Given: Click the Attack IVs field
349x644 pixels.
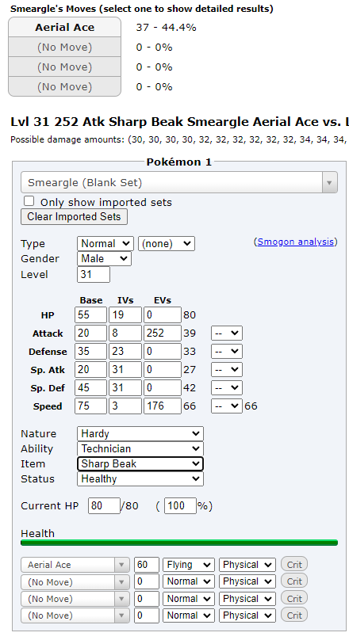Looking at the screenshot, I should pyautogui.click(x=125, y=333).
